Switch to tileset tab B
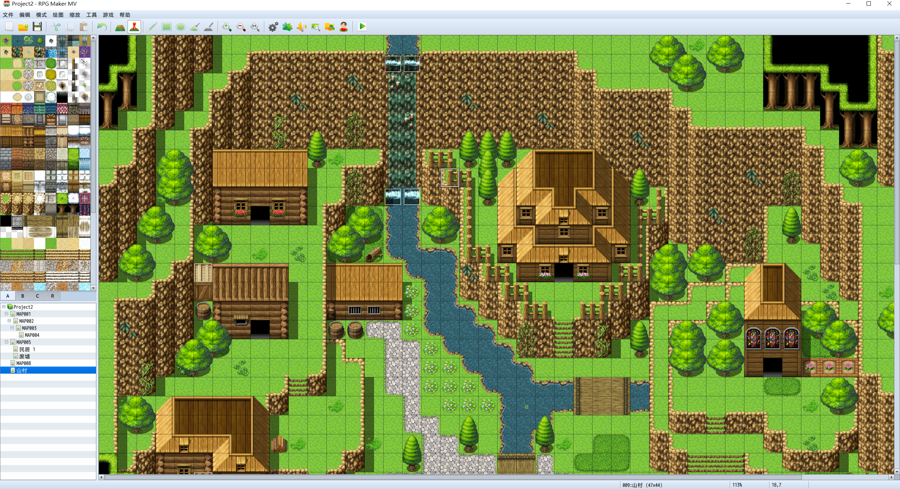This screenshot has width=900, height=489. point(22,296)
